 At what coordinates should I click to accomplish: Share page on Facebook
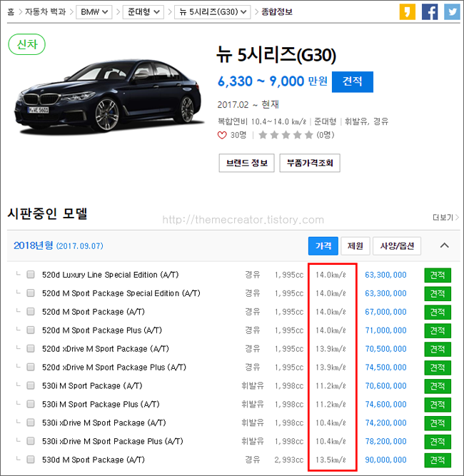click(430, 12)
